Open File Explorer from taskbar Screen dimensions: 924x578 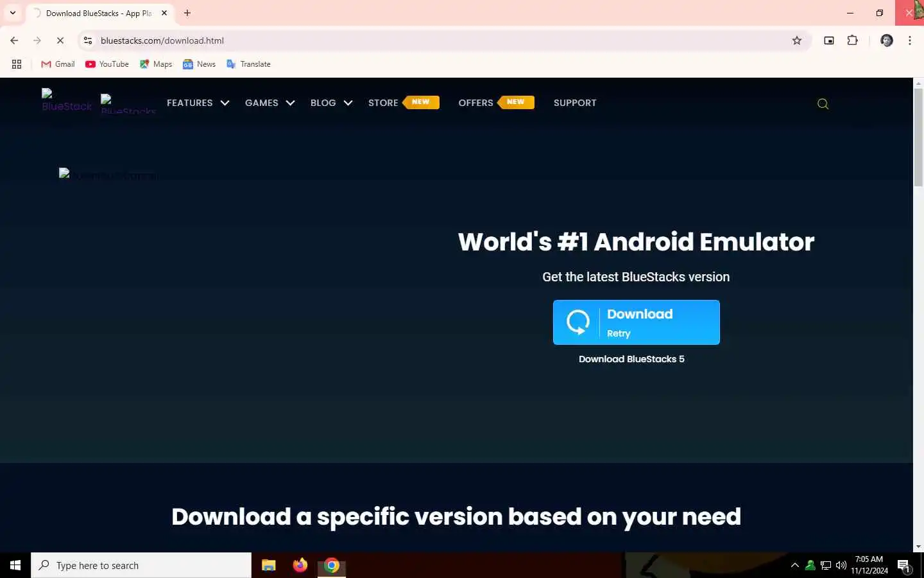(x=268, y=565)
